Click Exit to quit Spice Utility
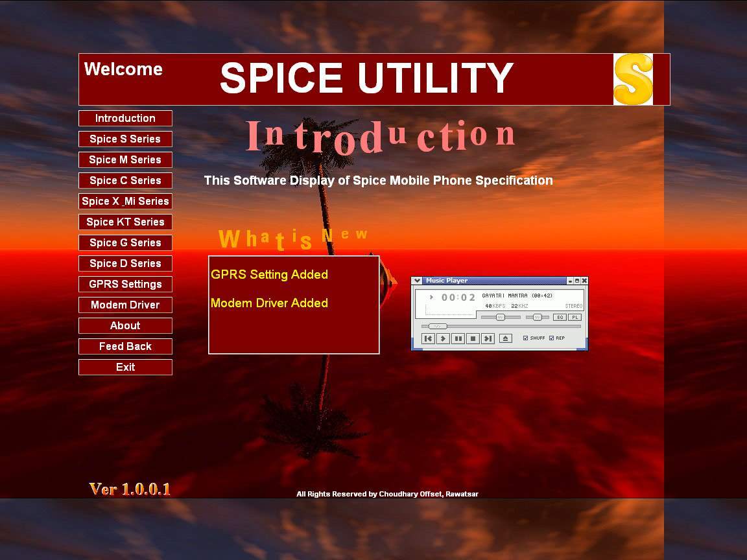Viewport: 747px width, 560px height. click(125, 367)
